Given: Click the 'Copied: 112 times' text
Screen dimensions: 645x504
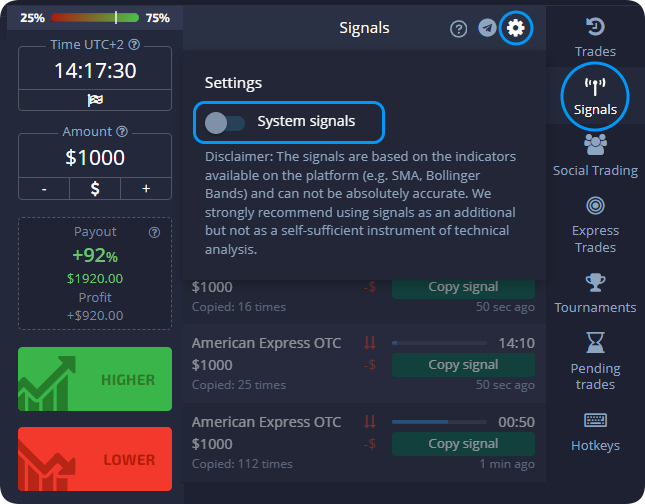Looking at the screenshot, I should coord(242,464).
